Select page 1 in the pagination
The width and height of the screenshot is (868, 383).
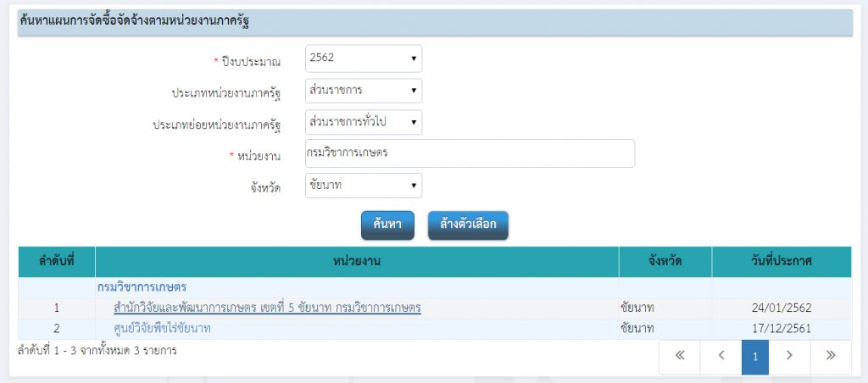[754, 357]
